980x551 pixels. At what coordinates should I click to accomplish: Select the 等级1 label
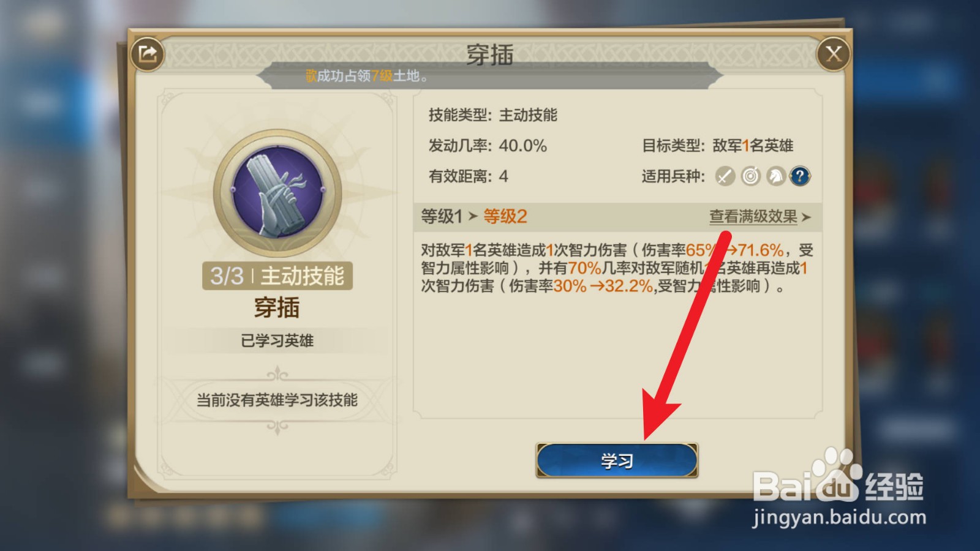[441, 216]
